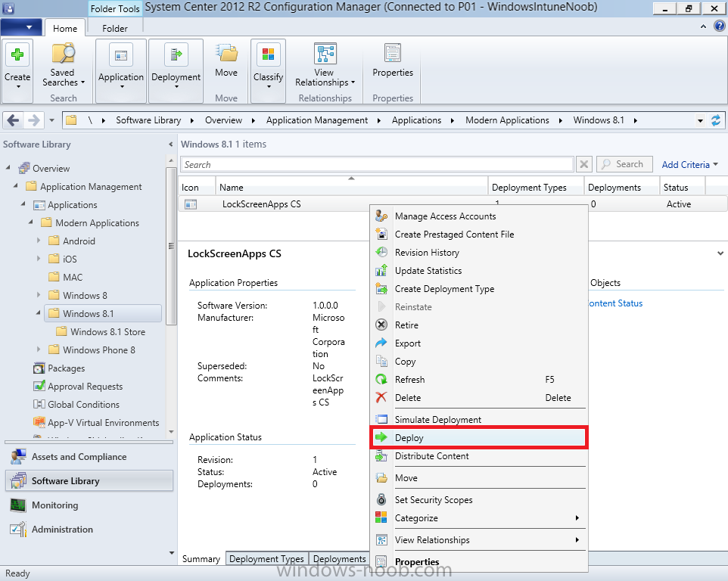
Task: Collapse the Application Management tree node
Action: point(16,185)
